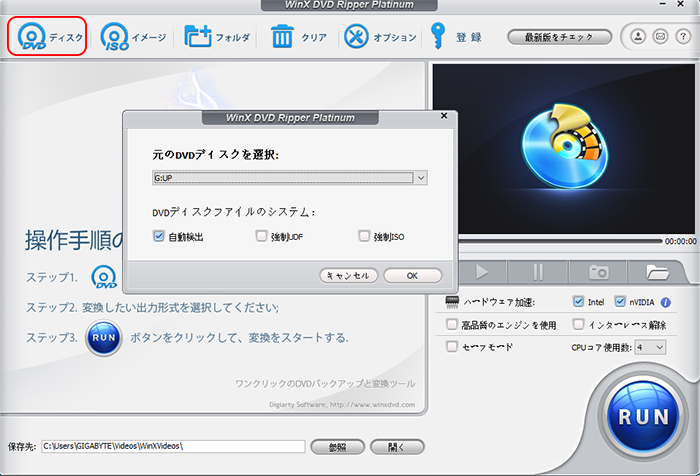700x476 pixels.
Task: Click the Step 1 DVD disc icon
Action: (104, 277)
